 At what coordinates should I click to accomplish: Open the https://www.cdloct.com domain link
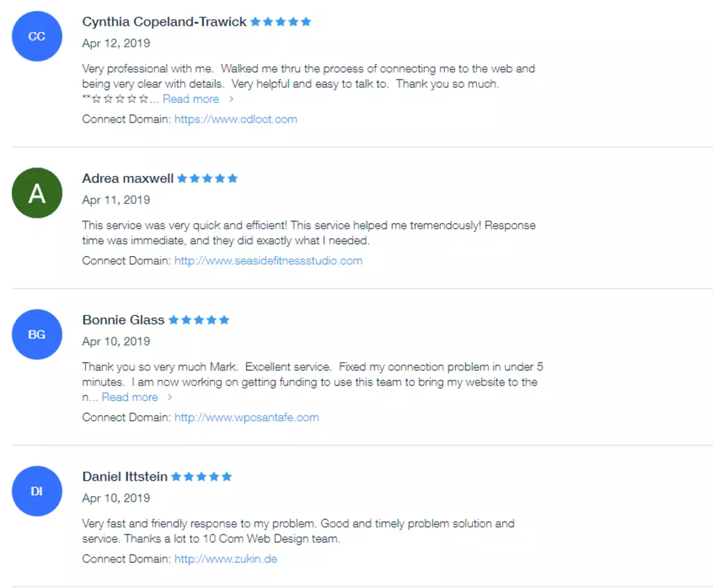(235, 119)
